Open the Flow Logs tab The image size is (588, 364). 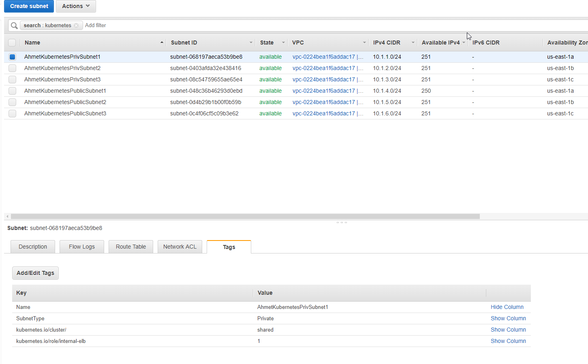pyautogui.click(x=81, y=247)
